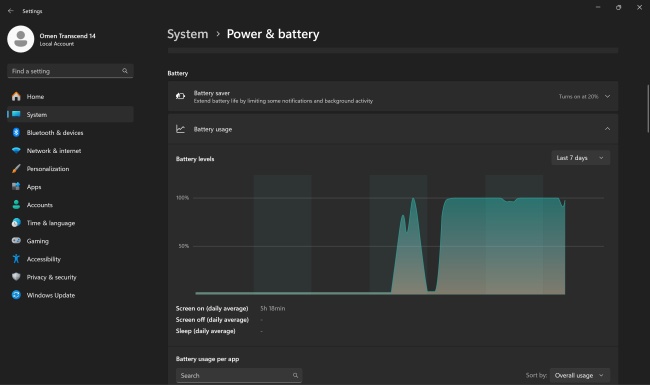Click the System monitor icon
Viewport: 650px width, 385px height.
[x=16, y=114]
